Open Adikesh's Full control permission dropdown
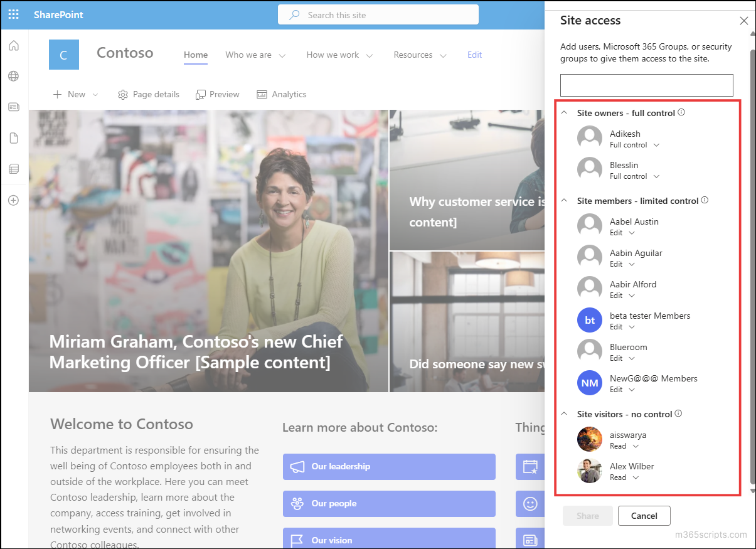Viewport: 756px width, 549px height. pos(657,145)
